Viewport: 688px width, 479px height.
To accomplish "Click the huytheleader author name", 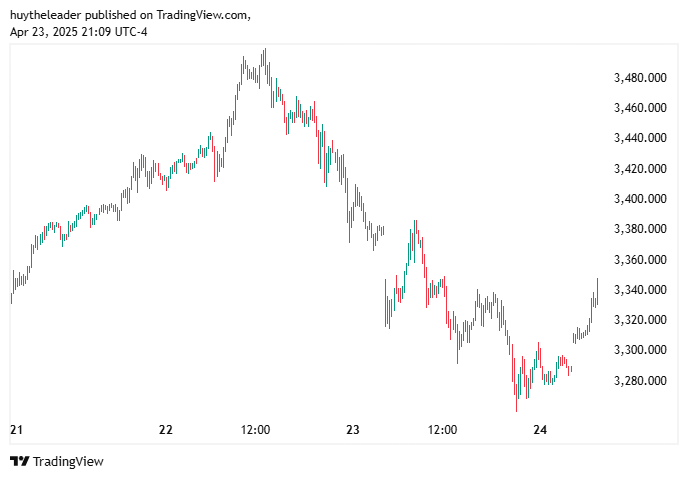I will coord(46,15).
